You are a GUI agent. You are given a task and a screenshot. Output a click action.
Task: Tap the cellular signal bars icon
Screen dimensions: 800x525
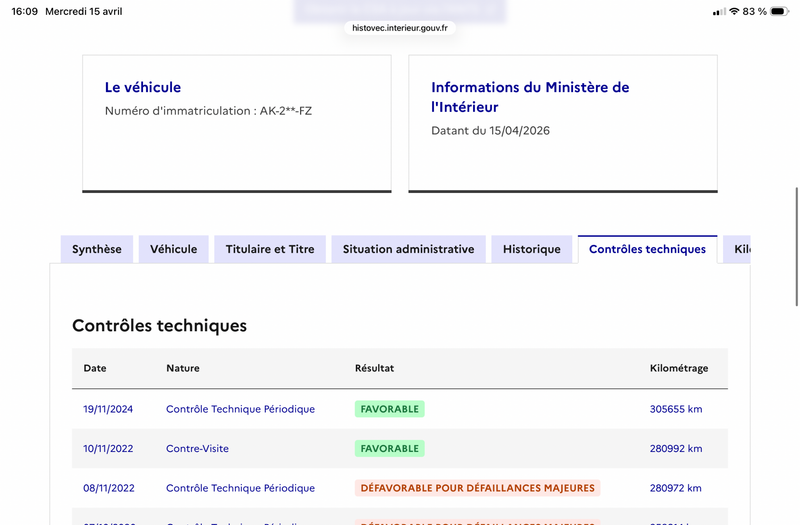(719, 12)
